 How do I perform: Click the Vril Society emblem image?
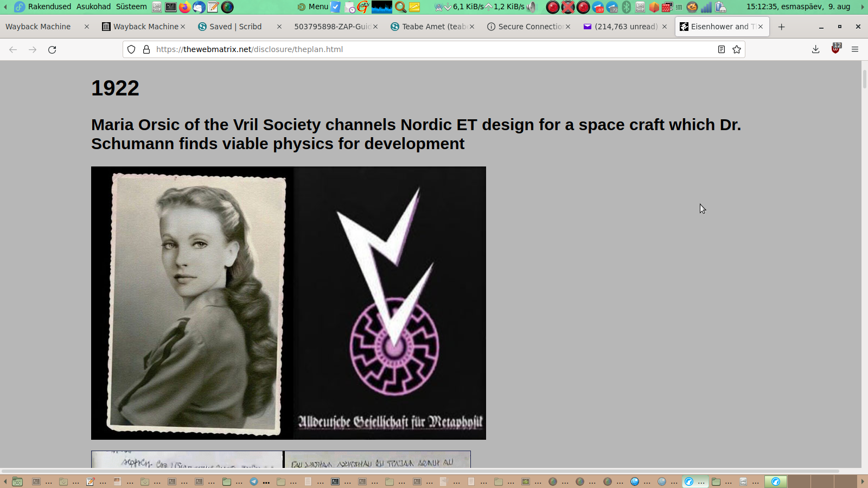click(x=390, y=303)
